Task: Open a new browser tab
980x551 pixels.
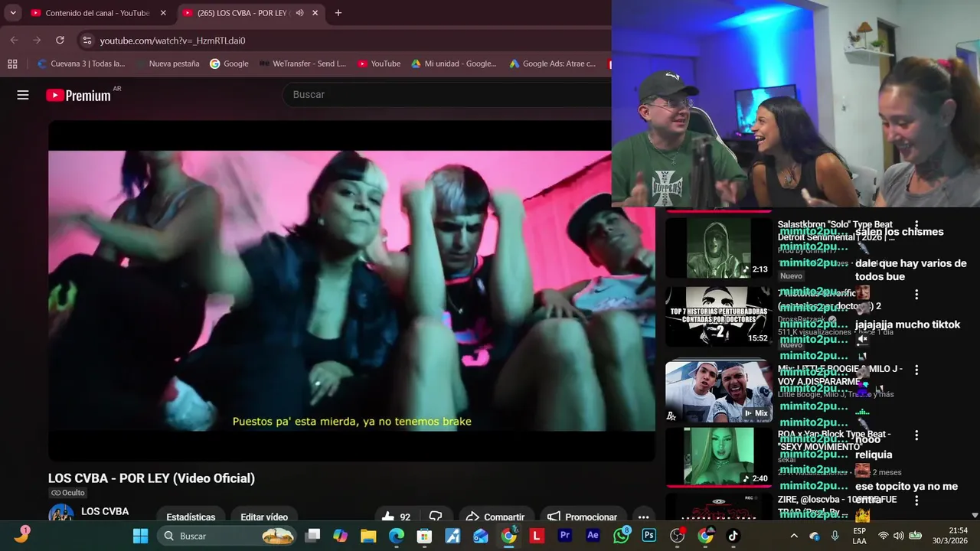Action: pyautogui.click(x=338, y=13)
